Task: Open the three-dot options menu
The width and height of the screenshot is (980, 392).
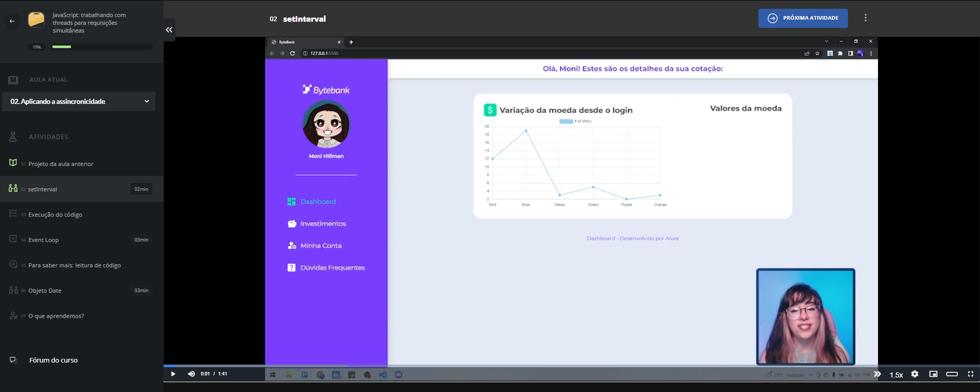Action: pyautogui.click(x=865, y=18)
